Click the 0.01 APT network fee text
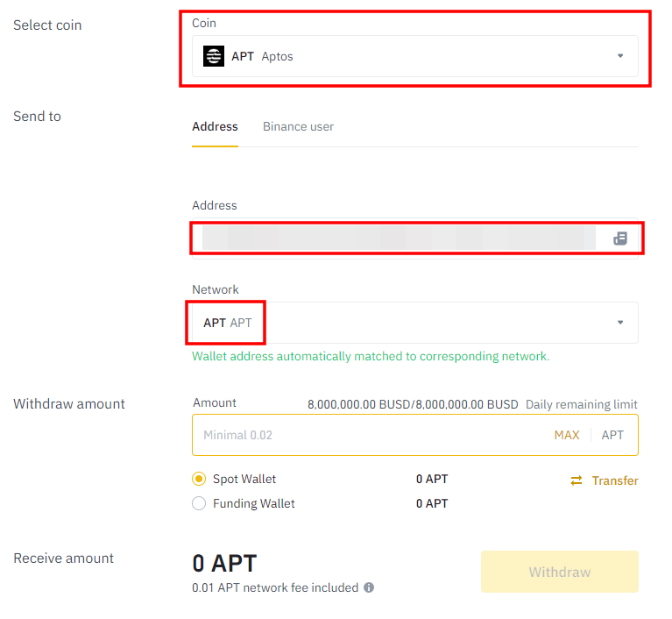Viewport: 672px width, 619px height. (x=275, y=587)
